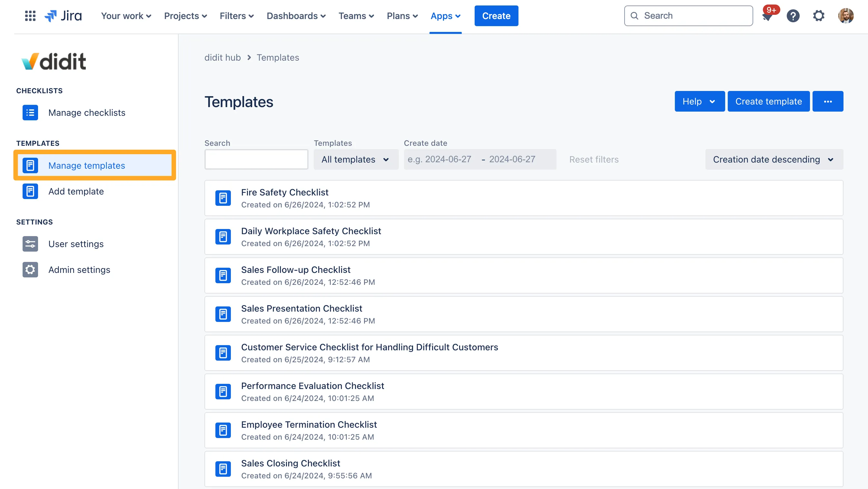Select Manage templates in sidebar
The width and height of the screenshot is (868, 489).
pos(94,165)
